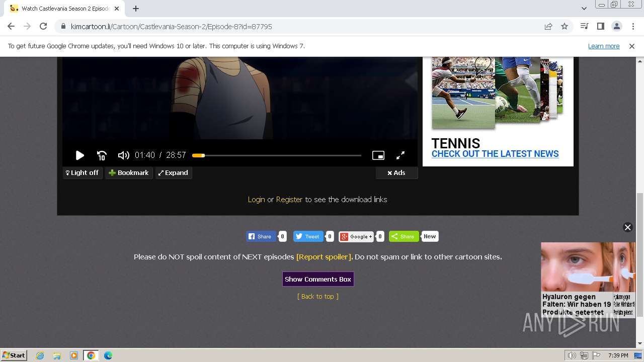644x362 pixels.
Task: Open File Explorer from taskbar
Action: pos(57,355)
